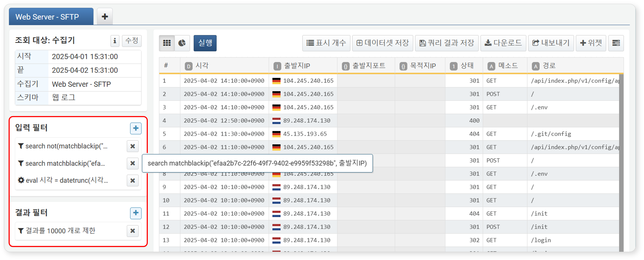Select the start time 2025-04-01 15:31:00
The width and height of the screenshot is (644, 260).
(85, 57)
